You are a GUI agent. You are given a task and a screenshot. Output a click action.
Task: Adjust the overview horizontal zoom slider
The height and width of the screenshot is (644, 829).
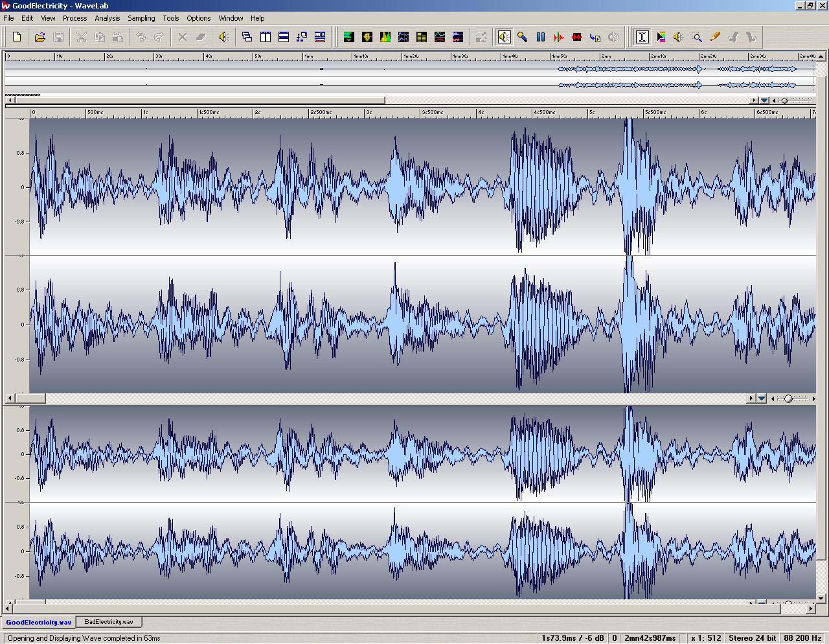[784, 100]
